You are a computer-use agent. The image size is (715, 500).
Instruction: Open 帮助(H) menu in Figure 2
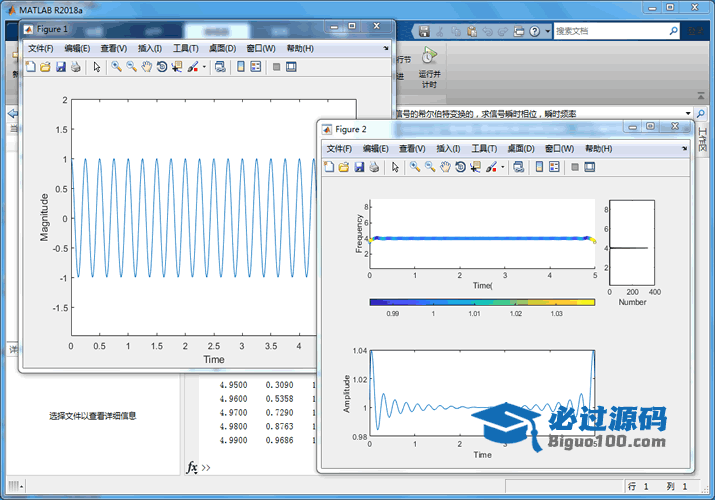coord(599,149)
